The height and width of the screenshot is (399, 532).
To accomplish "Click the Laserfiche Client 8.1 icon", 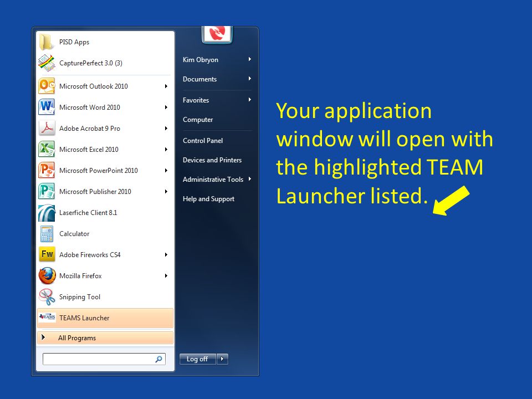I will pos(47,213).
